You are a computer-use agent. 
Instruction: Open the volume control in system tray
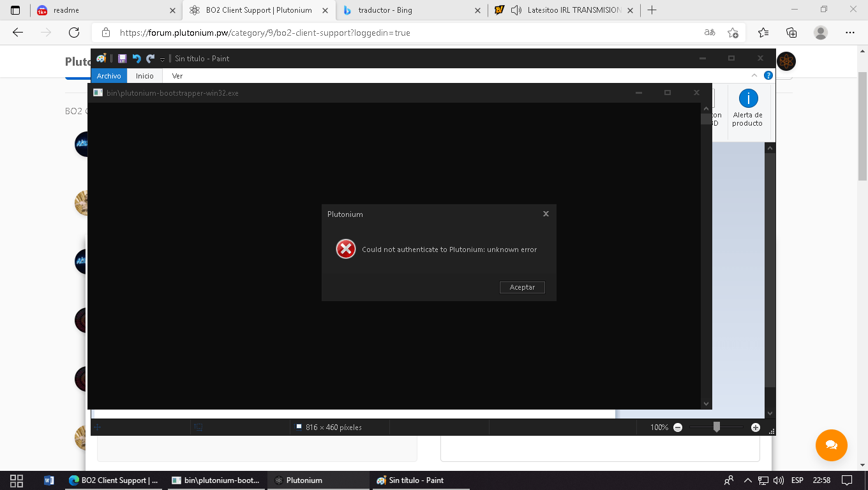(778, 480)
